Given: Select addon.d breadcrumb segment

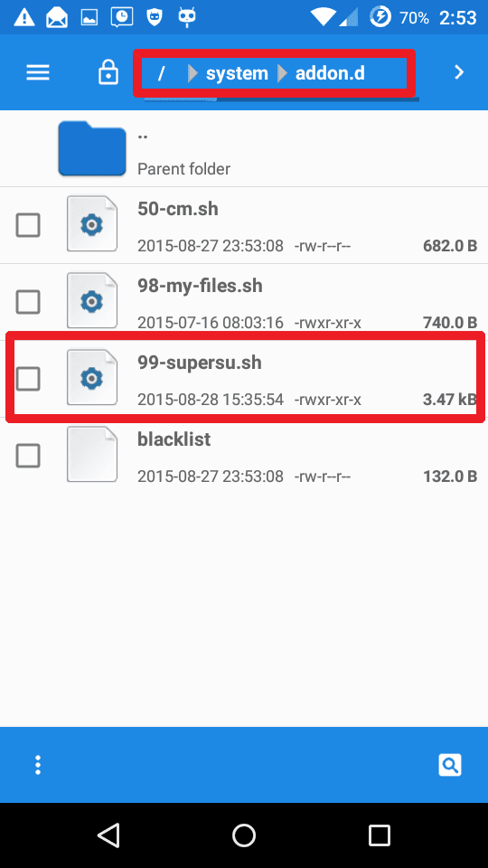Looking at the screenshot, I should 330,73.
